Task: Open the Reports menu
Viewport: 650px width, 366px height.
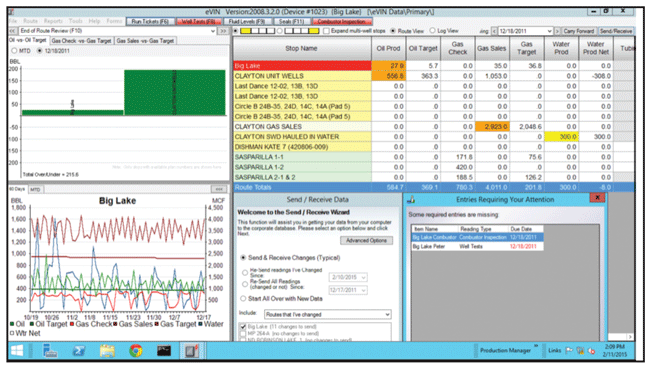Action: tap(53, 21)
